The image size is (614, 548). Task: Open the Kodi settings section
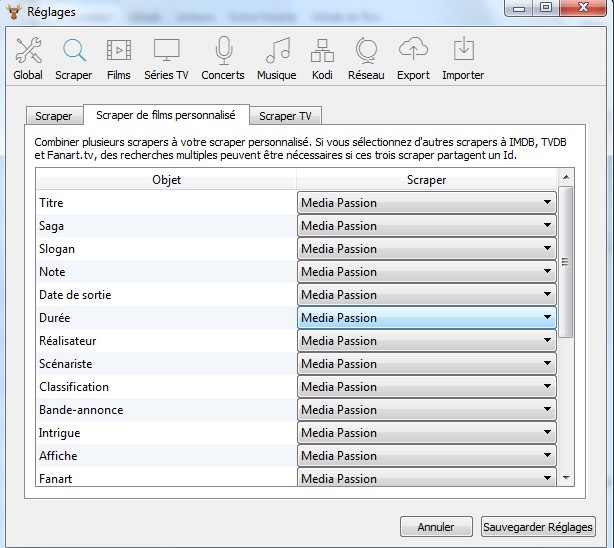[x=322, y=58]
